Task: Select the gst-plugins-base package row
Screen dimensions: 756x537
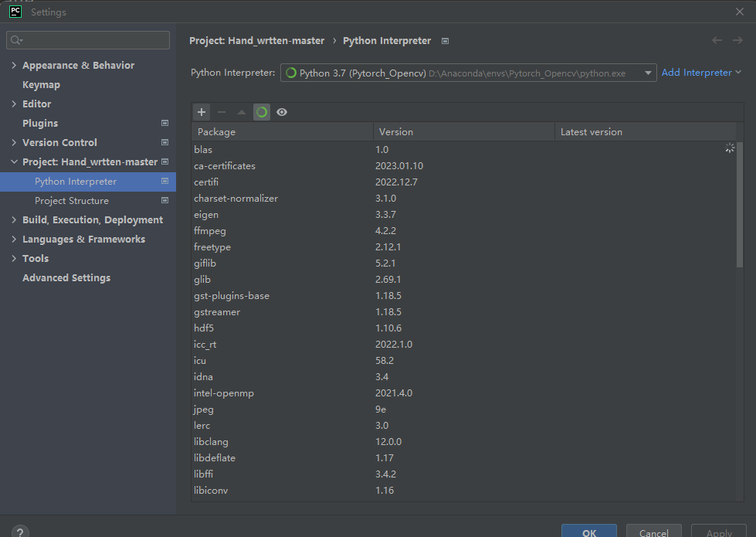Action: (463, 296)
